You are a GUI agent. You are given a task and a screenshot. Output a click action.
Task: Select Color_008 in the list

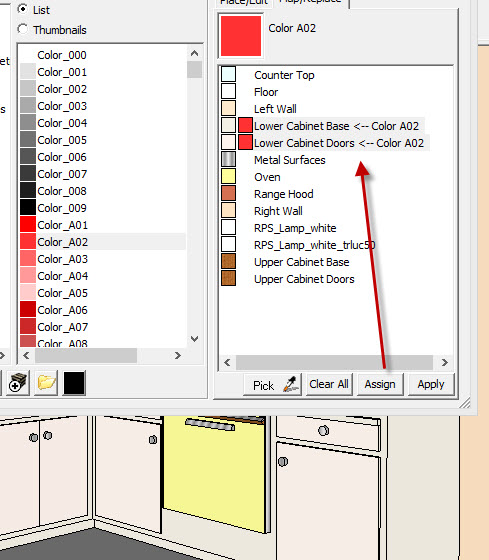click(102, 191)
